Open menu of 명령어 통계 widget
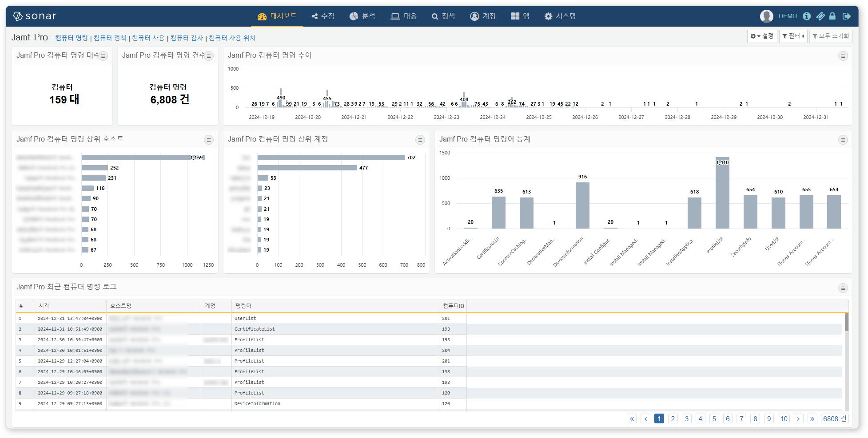Screen dimensions: 868x438 coord(843,140)
